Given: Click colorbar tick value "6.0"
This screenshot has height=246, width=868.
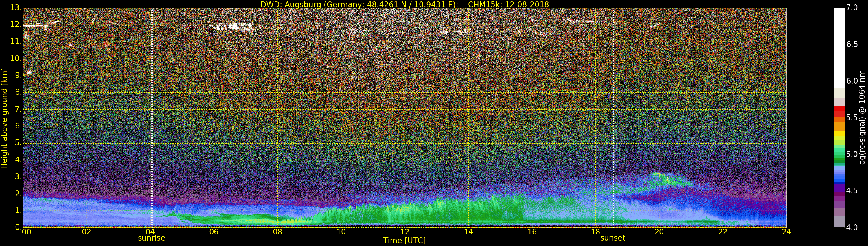Looking at the screenshot, I should point(852,81).
